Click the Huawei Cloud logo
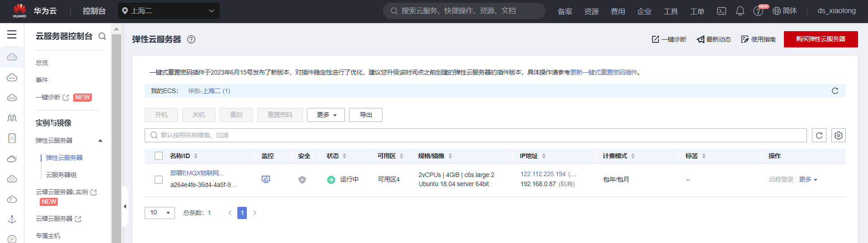Image resolution: width=868 pixels, height=243 pixels. point(19,11)
